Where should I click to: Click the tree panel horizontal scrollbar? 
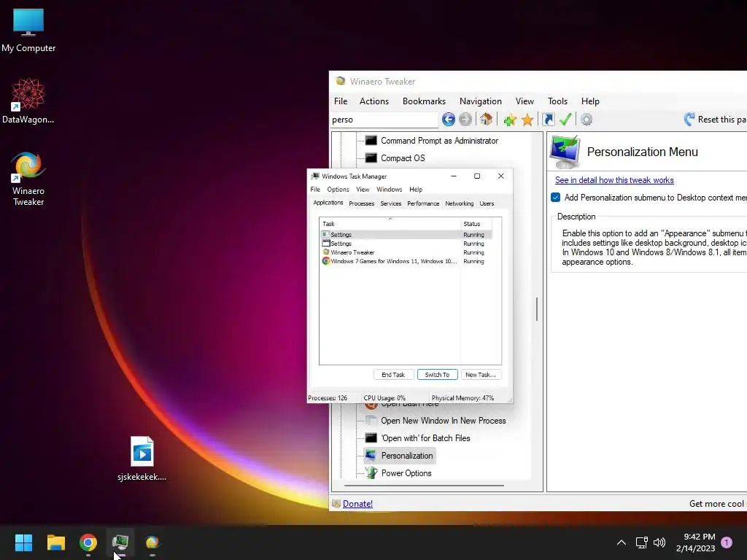tap(424, 485)
